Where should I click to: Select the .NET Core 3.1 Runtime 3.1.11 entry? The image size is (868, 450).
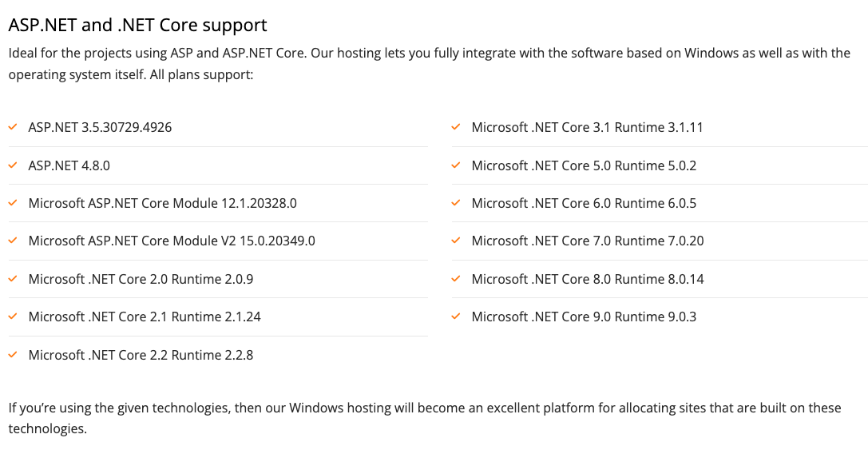pyautogui.click(x=587, y=127)
